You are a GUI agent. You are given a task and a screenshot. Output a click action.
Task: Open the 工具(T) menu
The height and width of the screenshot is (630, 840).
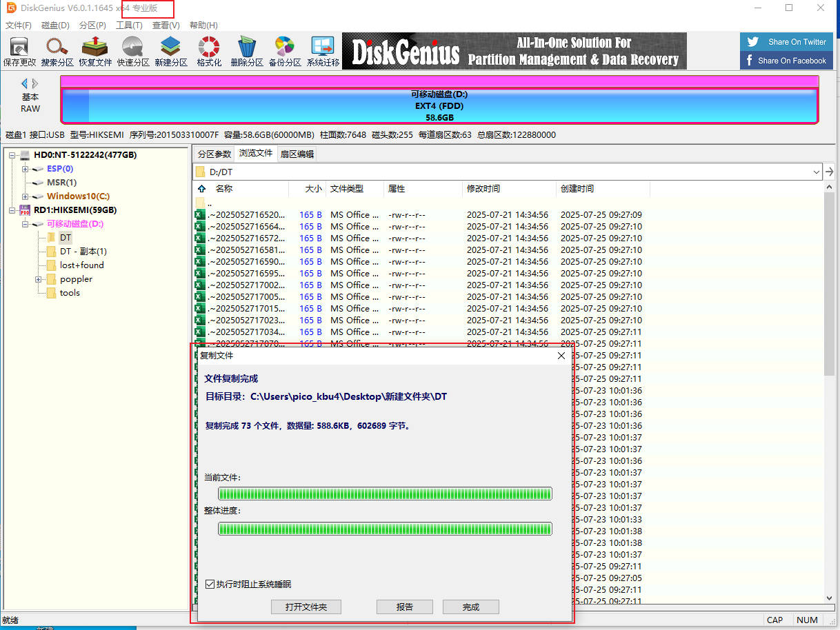(x=129, y=26)
